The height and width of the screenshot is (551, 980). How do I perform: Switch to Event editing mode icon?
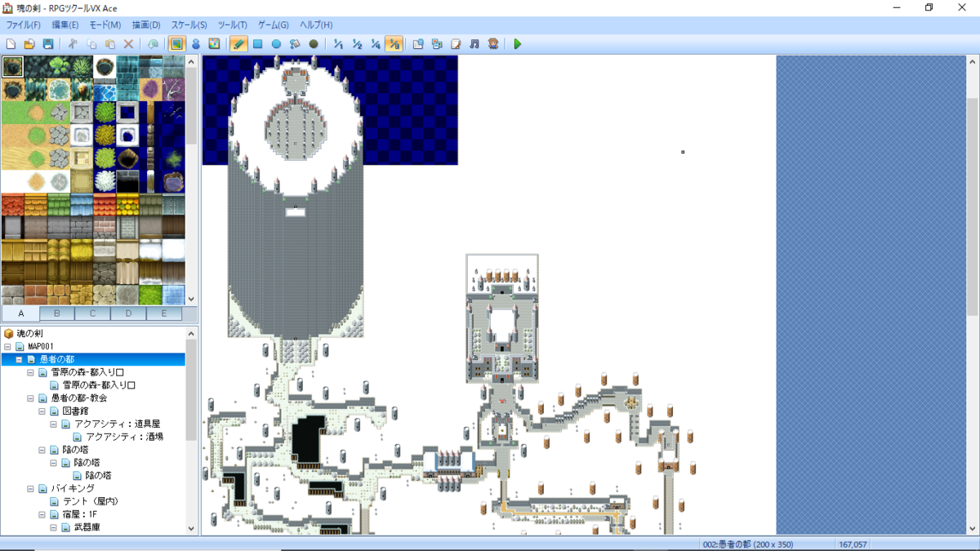196,44
